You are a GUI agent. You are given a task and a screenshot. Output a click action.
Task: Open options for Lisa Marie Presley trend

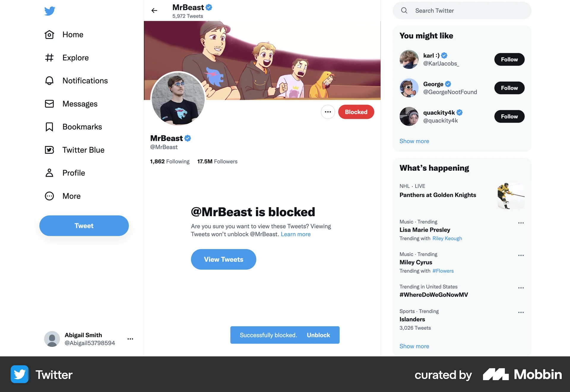521,223
